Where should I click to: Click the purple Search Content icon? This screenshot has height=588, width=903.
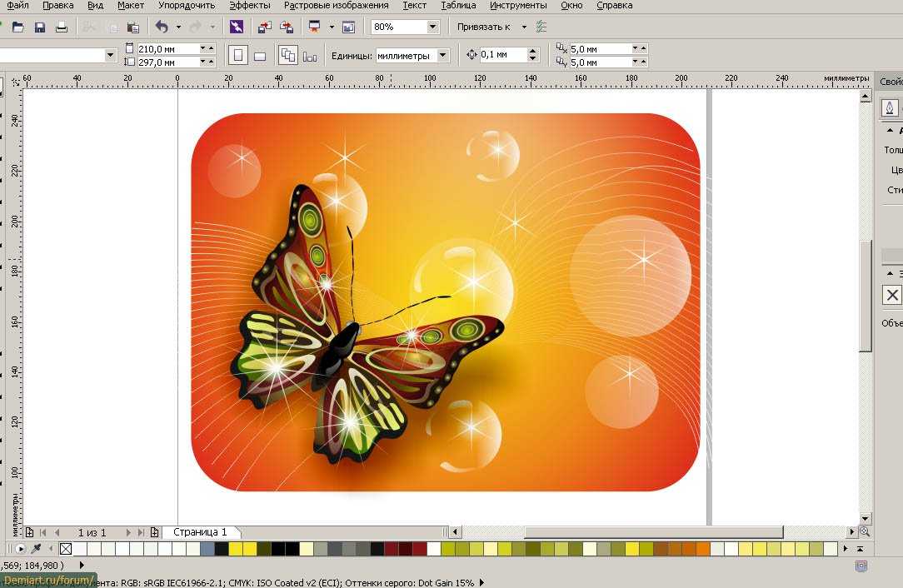(x=236, y=27)
